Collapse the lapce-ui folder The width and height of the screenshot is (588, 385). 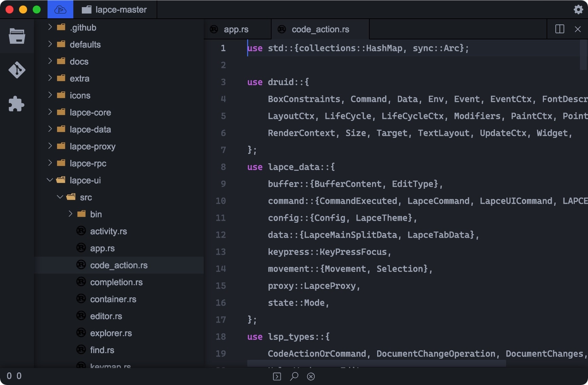[50, 180]
